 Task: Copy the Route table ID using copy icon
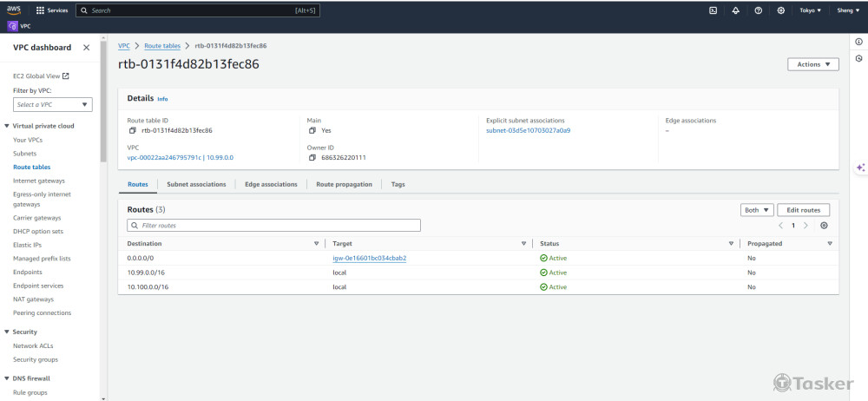pyautogui.click(x=133, y=130)
